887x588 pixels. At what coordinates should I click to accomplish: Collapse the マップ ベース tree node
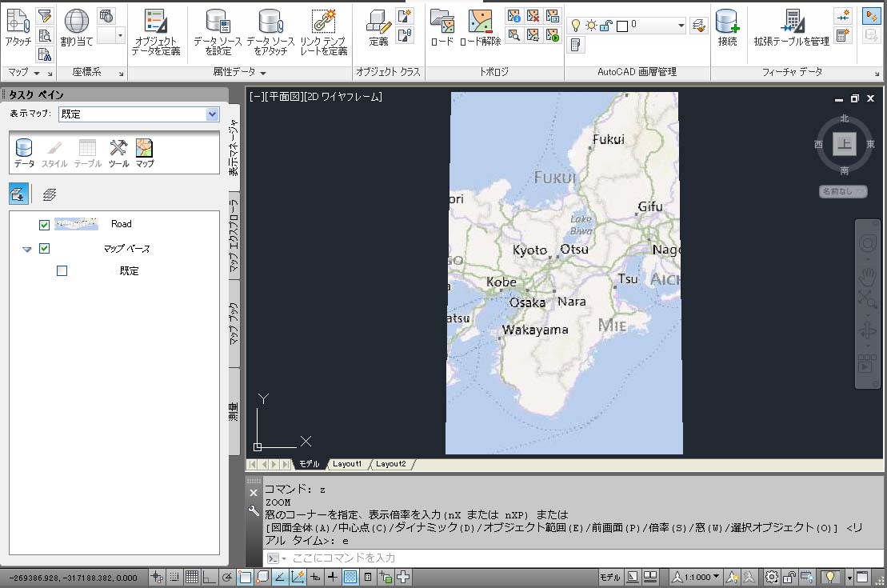[x=27, y=250]
